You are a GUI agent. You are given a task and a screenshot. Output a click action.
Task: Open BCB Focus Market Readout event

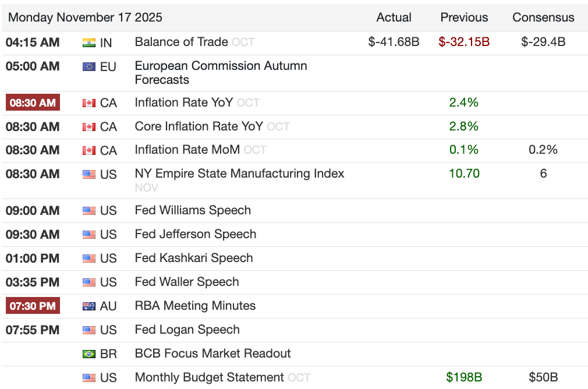(212, 353)
